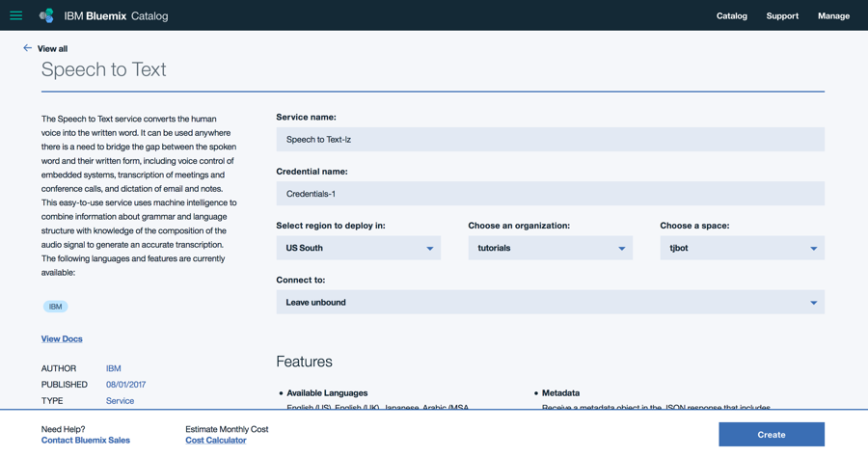Click the Connect to label
The width and height of the screenshot is (868, 457).
[301, 280]
